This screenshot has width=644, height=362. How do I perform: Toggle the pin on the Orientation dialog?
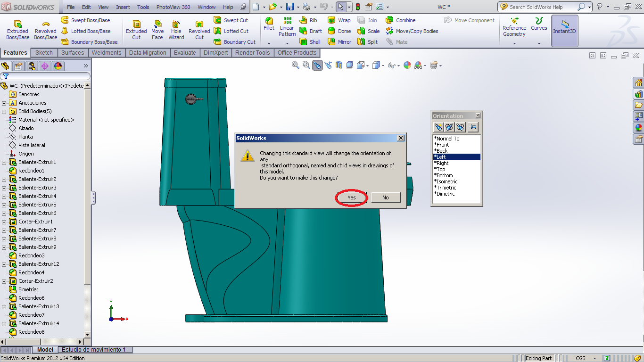click(473, 127)
